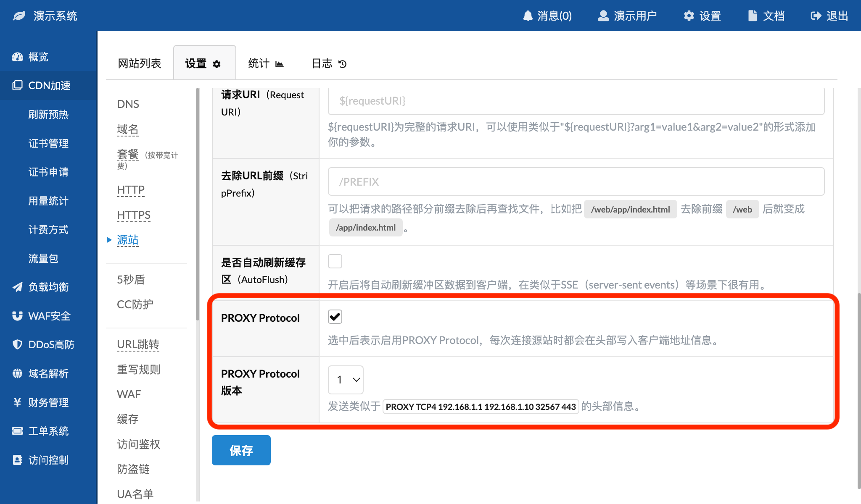Switch to the 日志 tab
This screenshot has width=861, height=504.
(x=329, y=63)
